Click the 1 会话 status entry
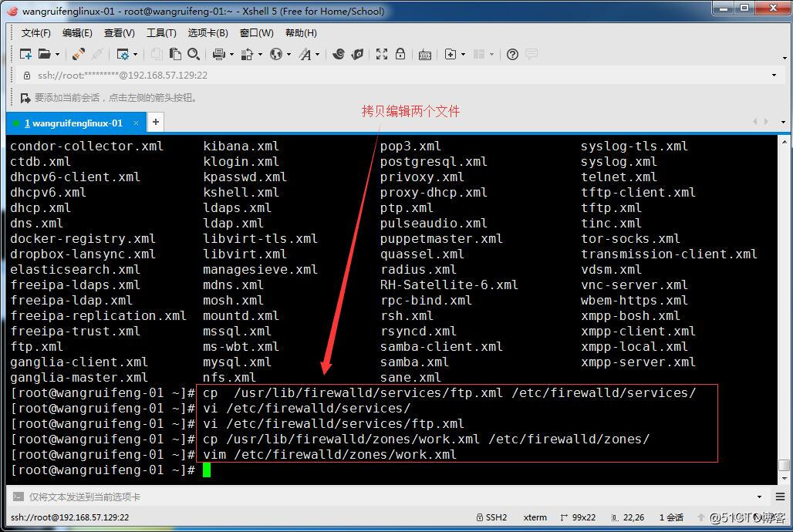This screenshot has height=532, width=793. (671, 517)
